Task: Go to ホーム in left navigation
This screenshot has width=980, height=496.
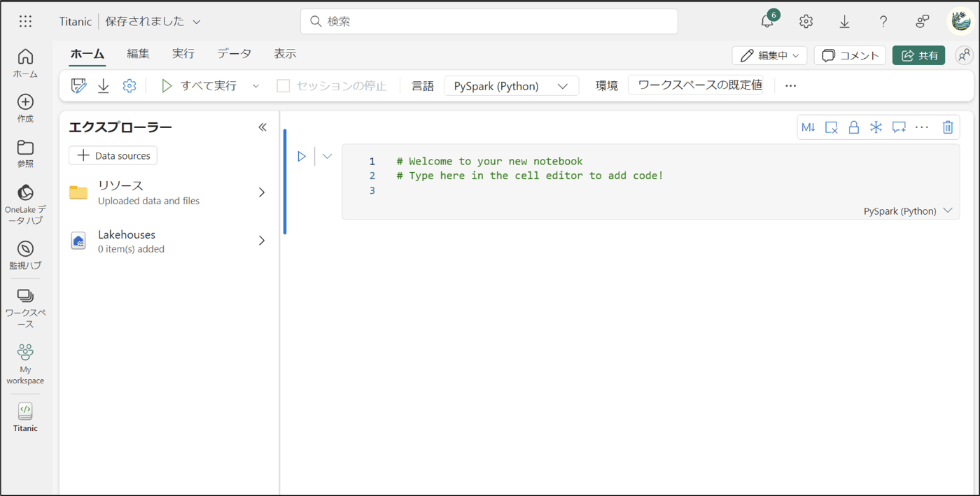Action: click(x=25, y=63)
